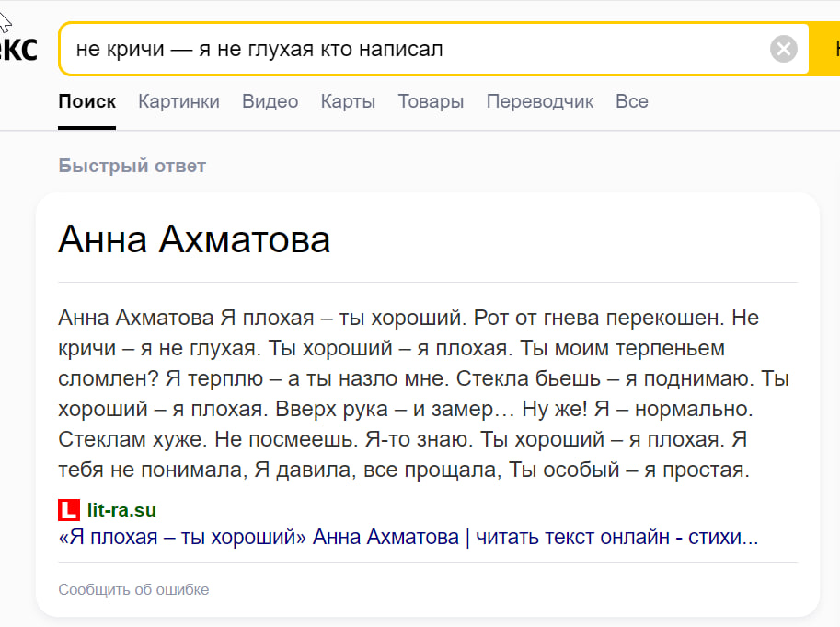
Task: Switch to the Видео tab
Action: click(269, 101)
